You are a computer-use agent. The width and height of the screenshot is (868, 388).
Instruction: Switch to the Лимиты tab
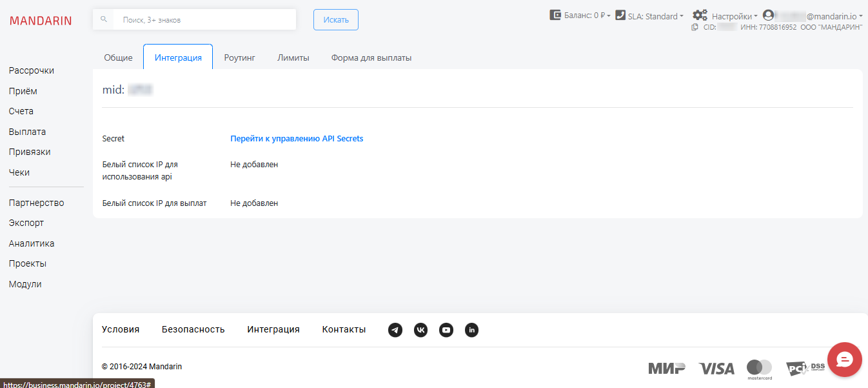pyautogui.click(x=293, y=57)
